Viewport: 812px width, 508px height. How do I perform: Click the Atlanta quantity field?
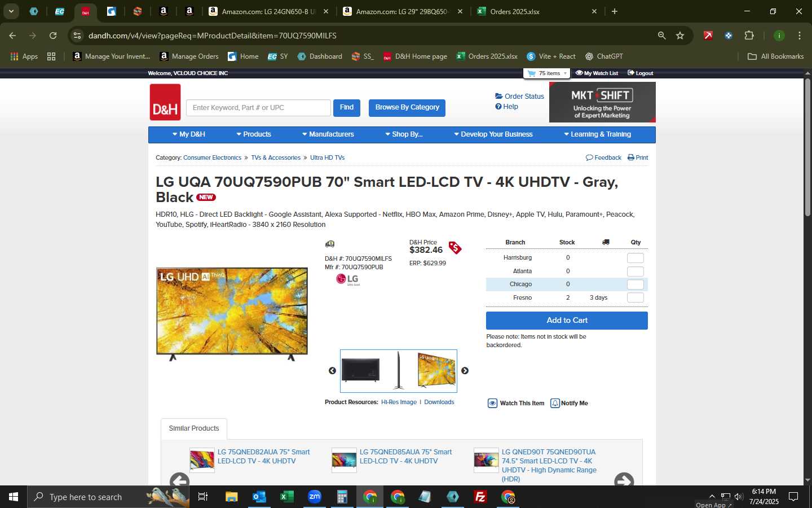(636, 271)
